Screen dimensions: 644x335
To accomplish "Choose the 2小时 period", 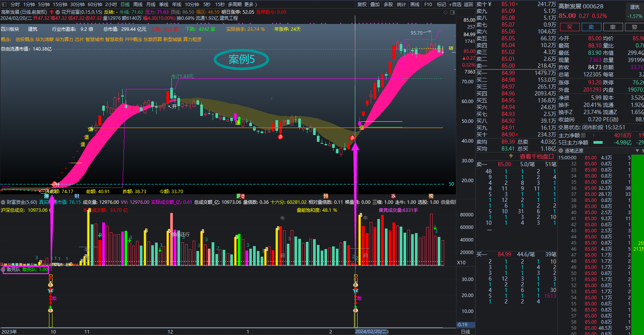I will (111, 5).
